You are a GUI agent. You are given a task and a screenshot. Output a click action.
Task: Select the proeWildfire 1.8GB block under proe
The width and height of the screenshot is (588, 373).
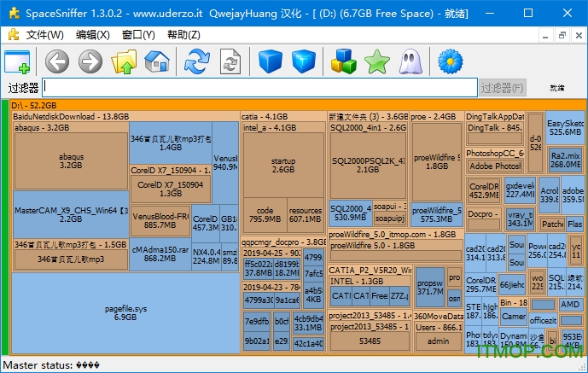pos(437,161)
